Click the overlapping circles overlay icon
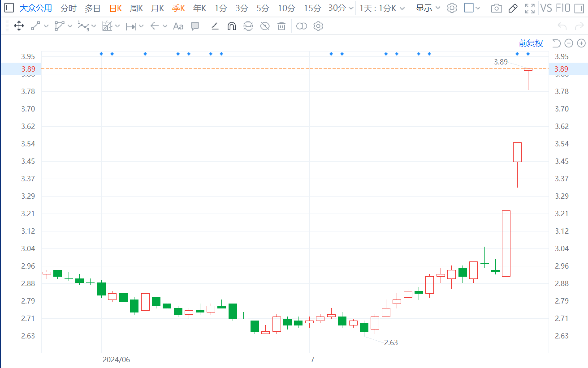The height and width of the screenshot is (368, 588). coord(302,26)
